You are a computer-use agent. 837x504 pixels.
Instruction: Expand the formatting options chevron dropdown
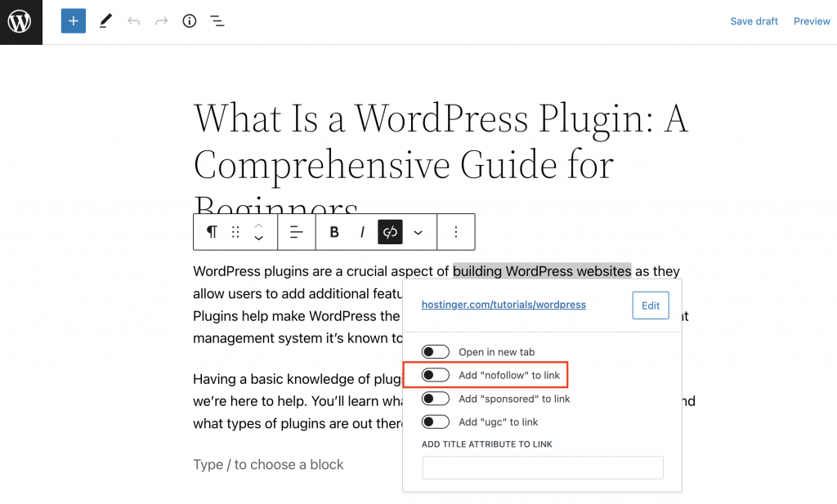pyautogui.click(x=418, y=231)
